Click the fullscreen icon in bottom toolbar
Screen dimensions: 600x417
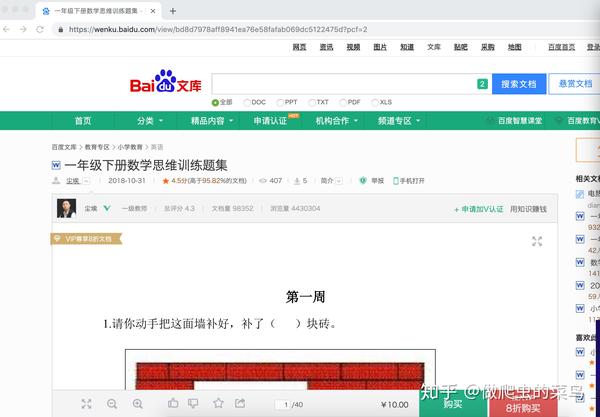coord(86,404)
